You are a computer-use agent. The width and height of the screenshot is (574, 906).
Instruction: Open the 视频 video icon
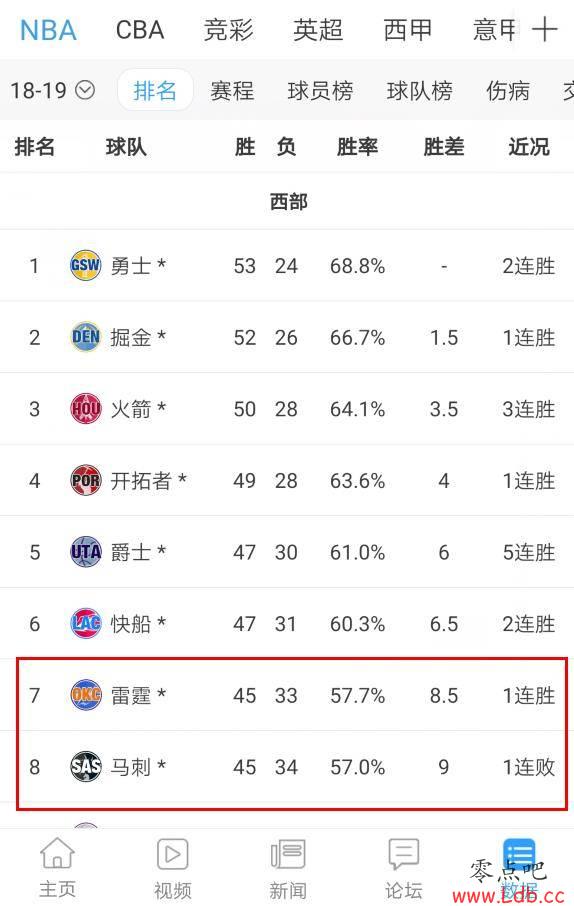pyautogui.click(x=172, y=853)
